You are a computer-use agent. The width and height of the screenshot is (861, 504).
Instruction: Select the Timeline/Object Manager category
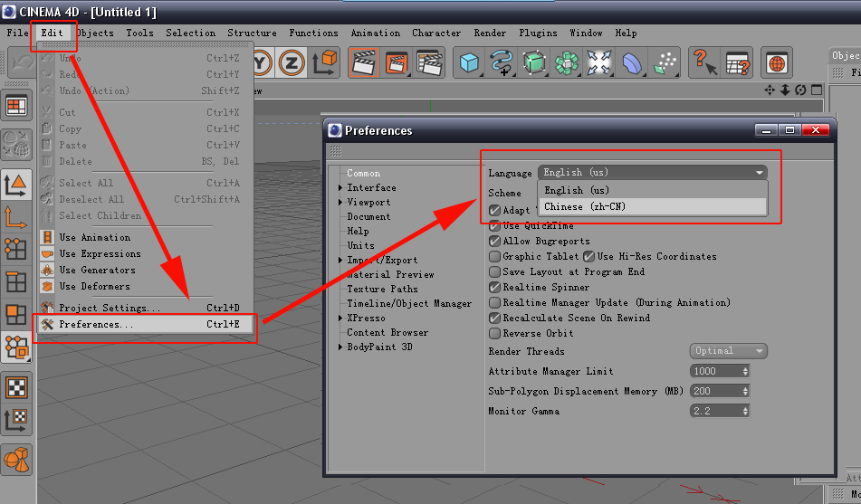click(409, 303)
